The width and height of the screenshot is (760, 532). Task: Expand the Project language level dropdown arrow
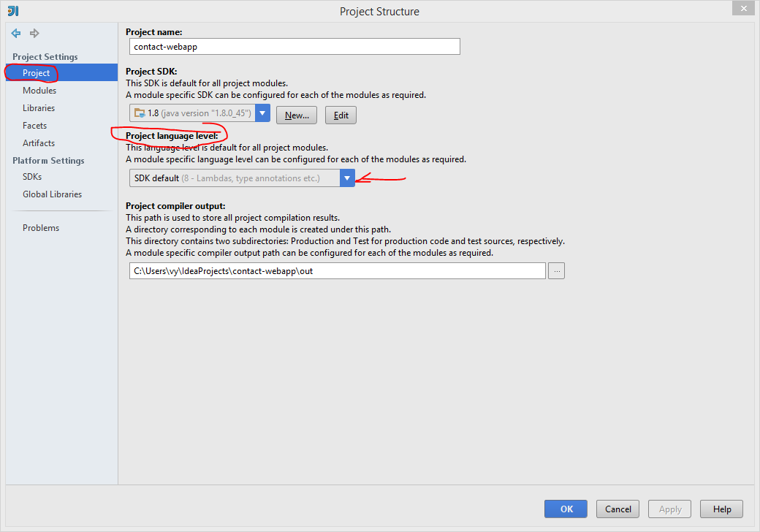(347, 178)
